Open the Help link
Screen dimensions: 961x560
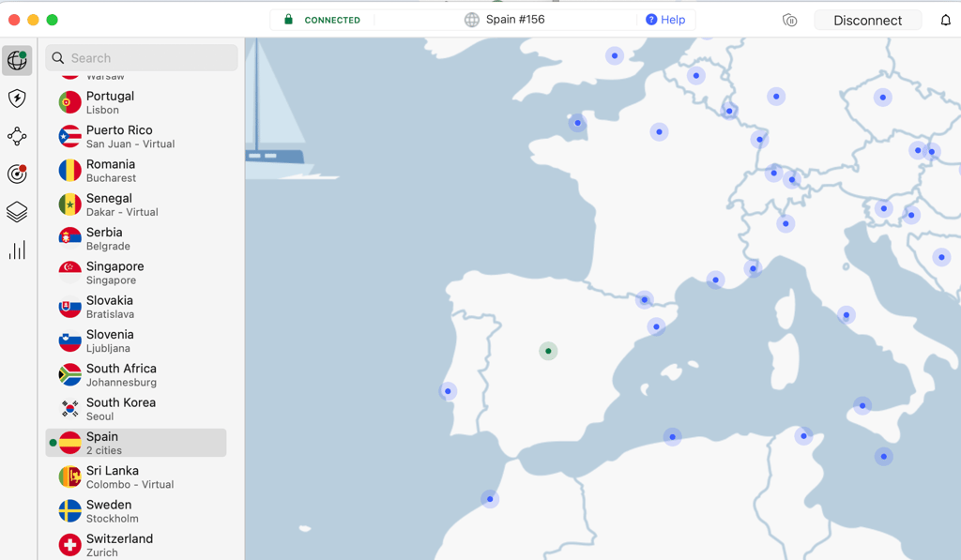665,20
